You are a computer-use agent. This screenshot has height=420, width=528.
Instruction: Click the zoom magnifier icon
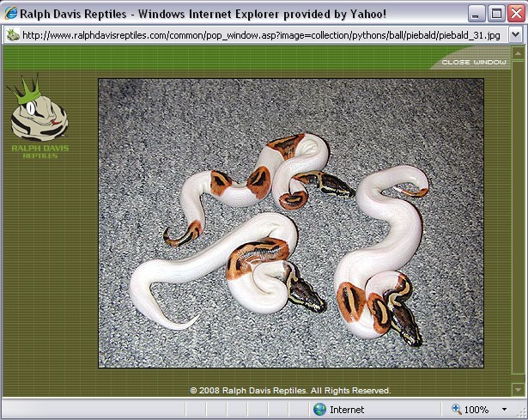pos(456,409)
